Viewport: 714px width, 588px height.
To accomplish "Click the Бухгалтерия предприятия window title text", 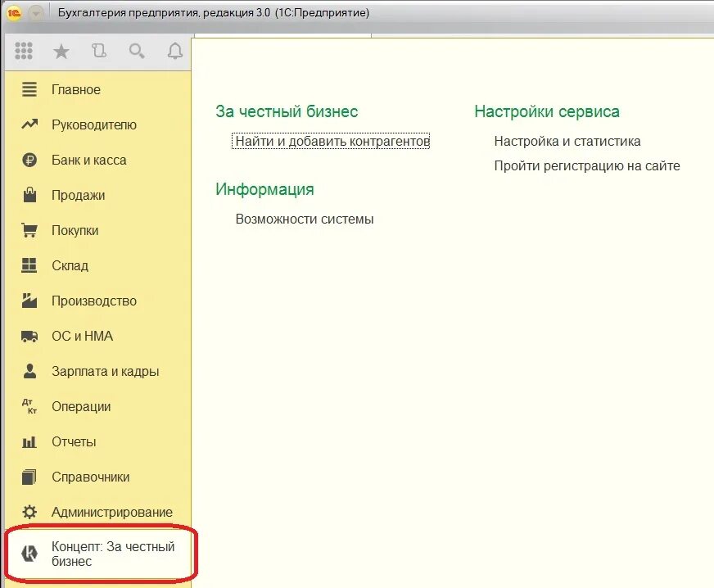I will (214, 12).
